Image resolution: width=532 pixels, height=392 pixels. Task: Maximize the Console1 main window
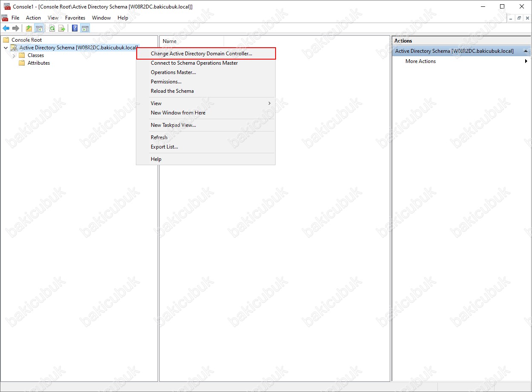[502, 6]
